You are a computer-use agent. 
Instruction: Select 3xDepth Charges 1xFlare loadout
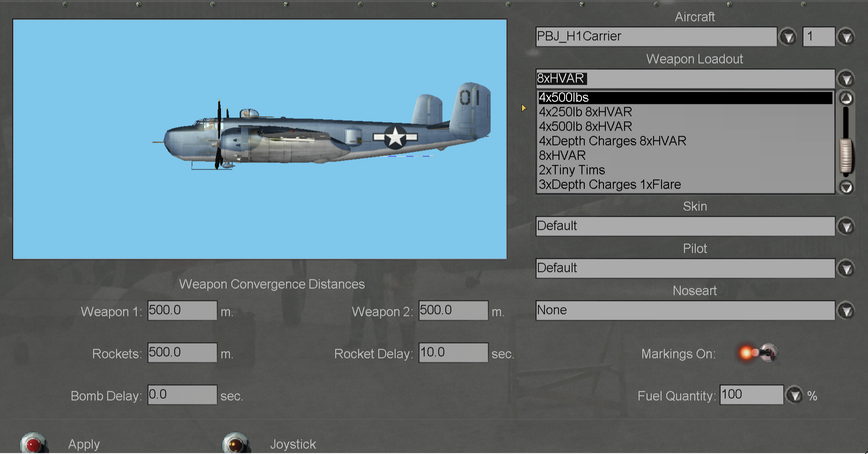point(685,184)
